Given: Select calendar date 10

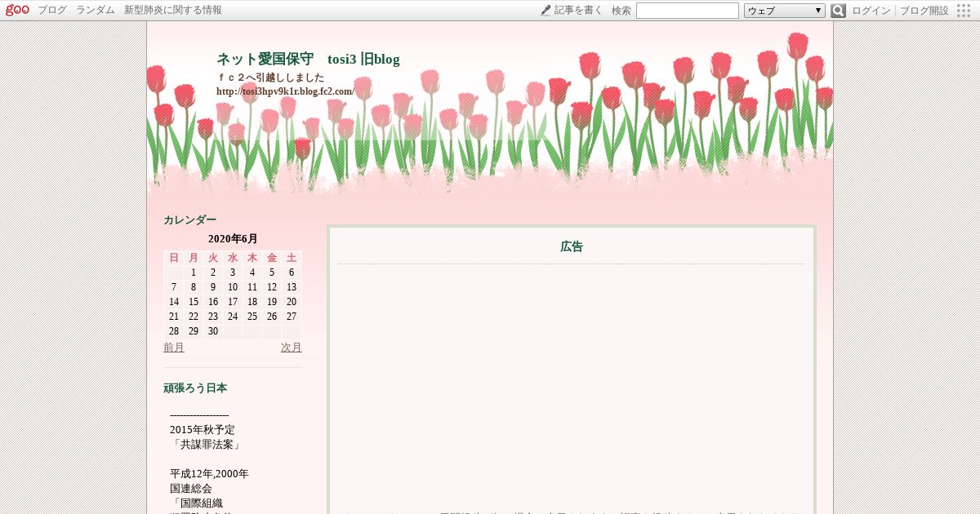Looking at the screenshot, I should click(x=233, y=287).
